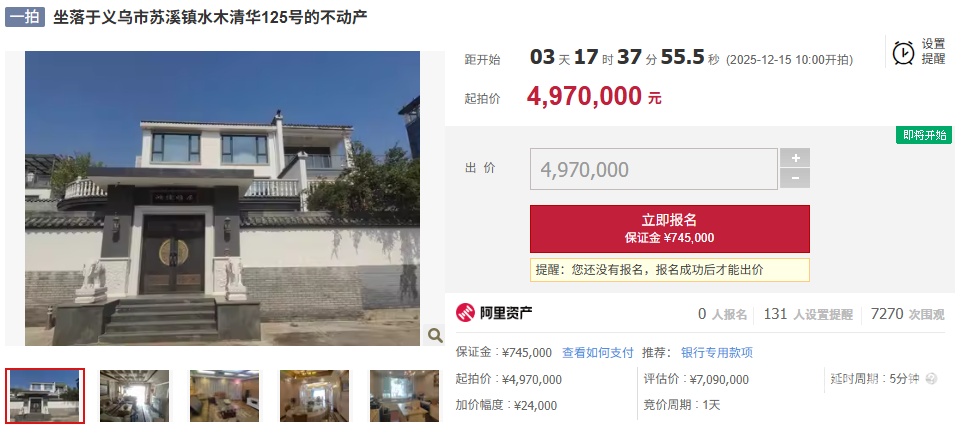Increase bid with the plus button

[795, 158]
